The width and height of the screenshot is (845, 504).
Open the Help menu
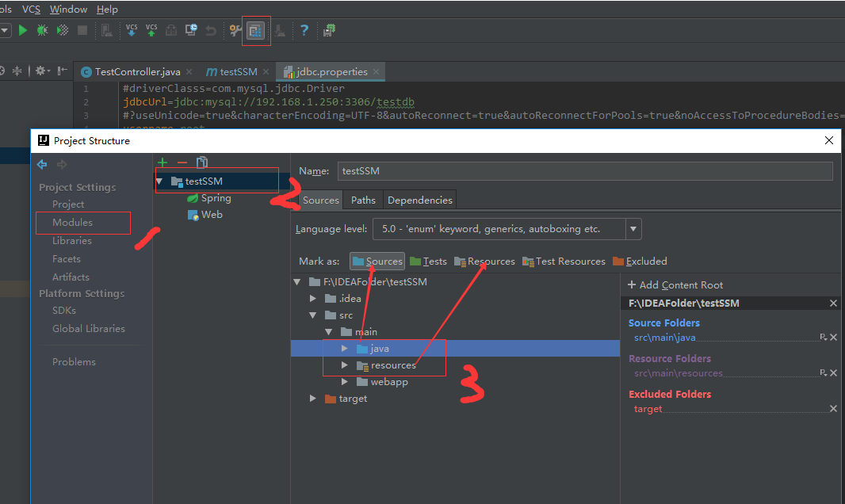tap(107, 10)
